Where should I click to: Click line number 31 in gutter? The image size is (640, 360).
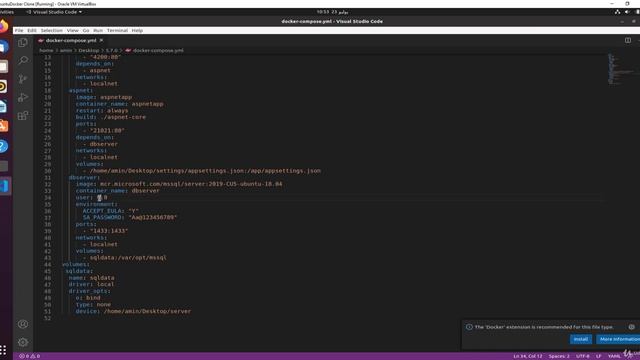[48, 178]
